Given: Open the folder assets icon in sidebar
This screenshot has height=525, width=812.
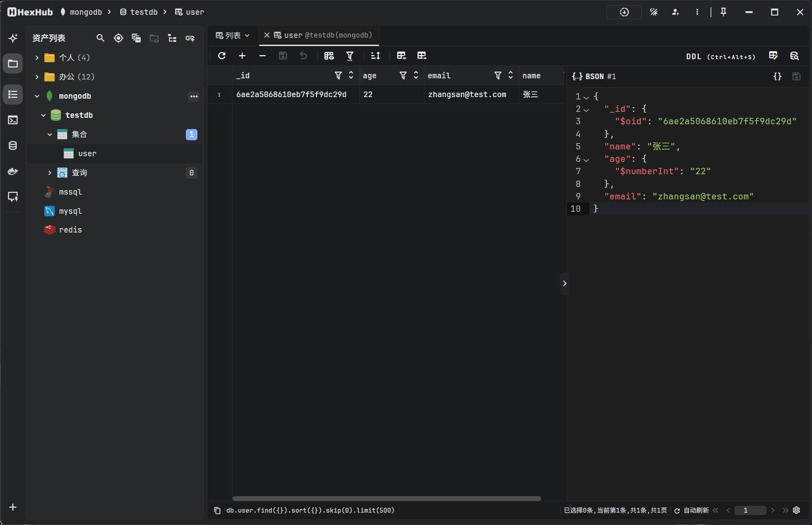Looking at the screenshot, I should (x=13, y=64).
